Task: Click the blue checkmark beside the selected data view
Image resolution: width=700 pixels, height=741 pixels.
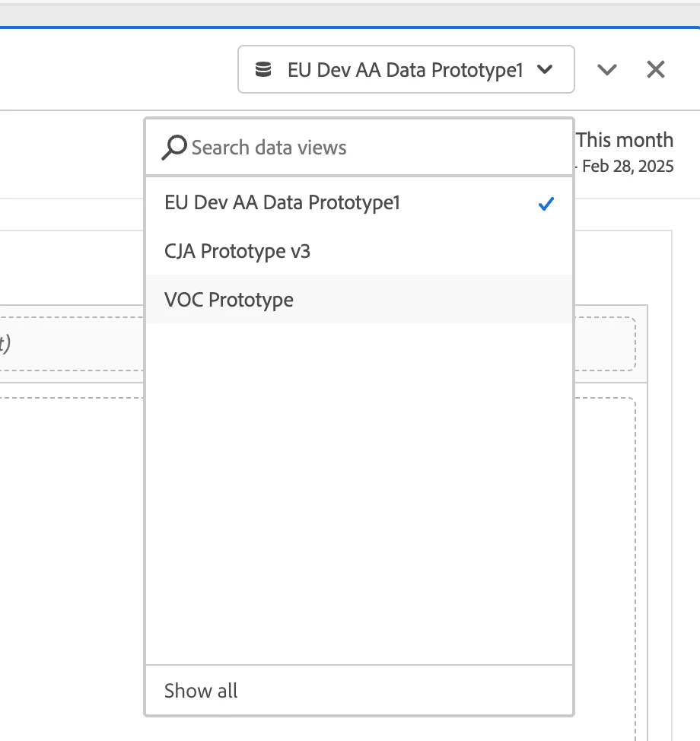Action: (x=545, y=203)
